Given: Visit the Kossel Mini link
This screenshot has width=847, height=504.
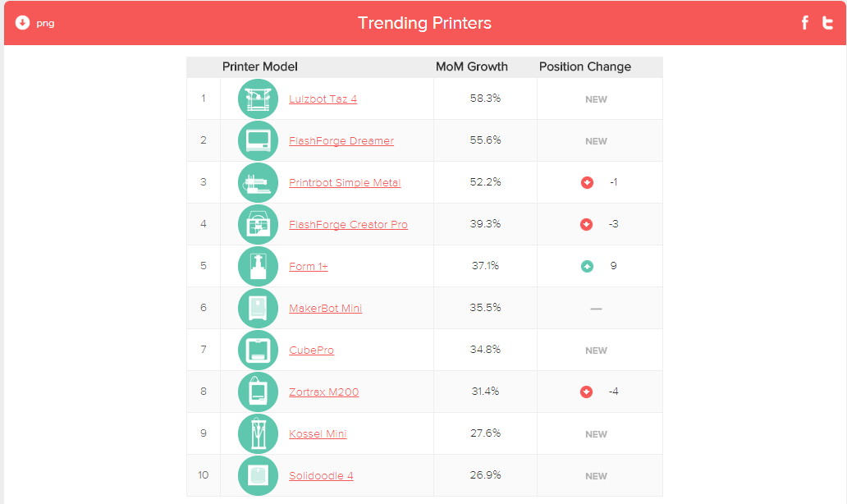Looking at the screenshot, I should pyautogui.click(x=318, y=433).
